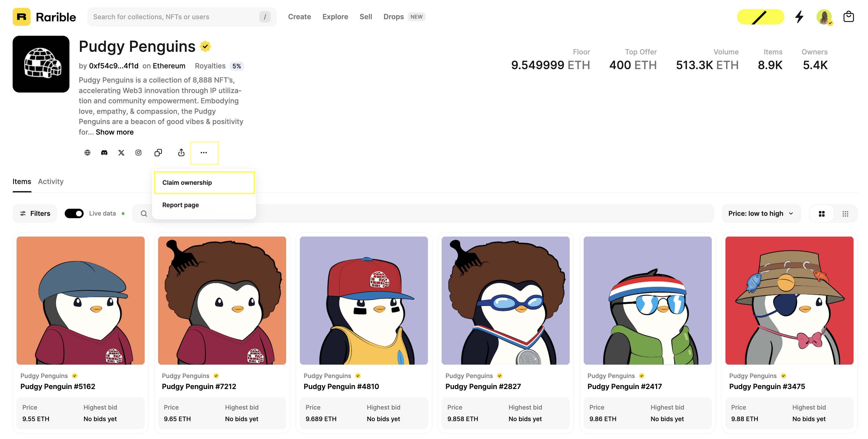868x439 pixels.
Task: Click the 9.88 ETH price value
Action: (x=745, y=419)
